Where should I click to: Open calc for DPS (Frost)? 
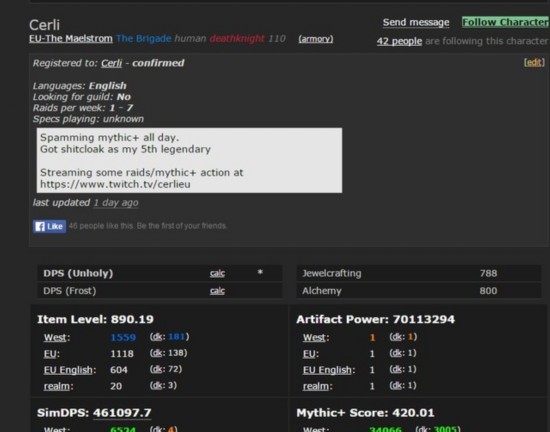217,291
